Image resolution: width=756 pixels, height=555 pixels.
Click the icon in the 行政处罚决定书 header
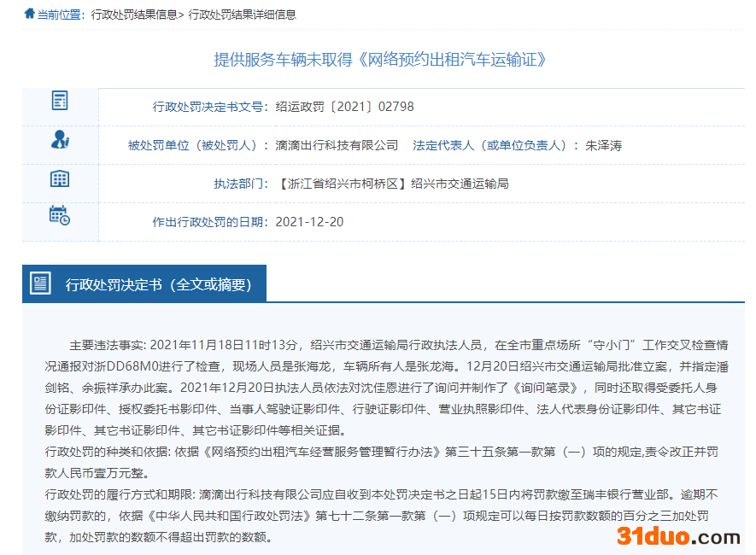pyautogui.click(x=40, y=283)
